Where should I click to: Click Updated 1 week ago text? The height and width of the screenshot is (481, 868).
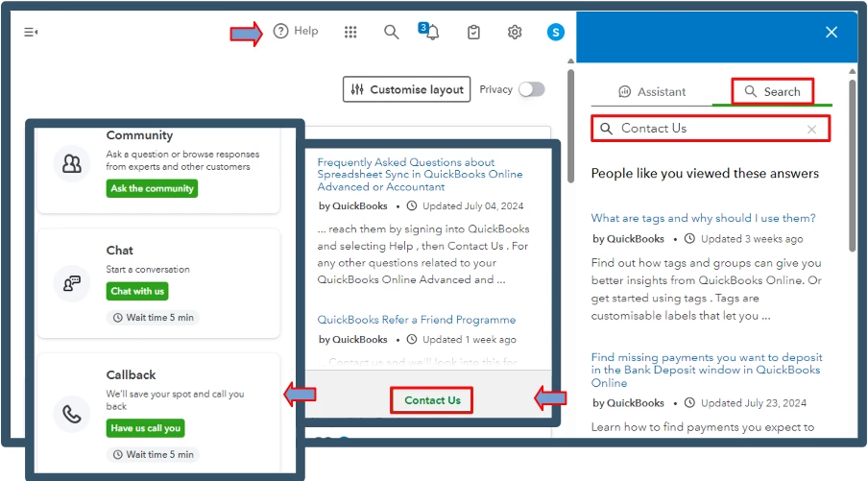pos(470,339)
